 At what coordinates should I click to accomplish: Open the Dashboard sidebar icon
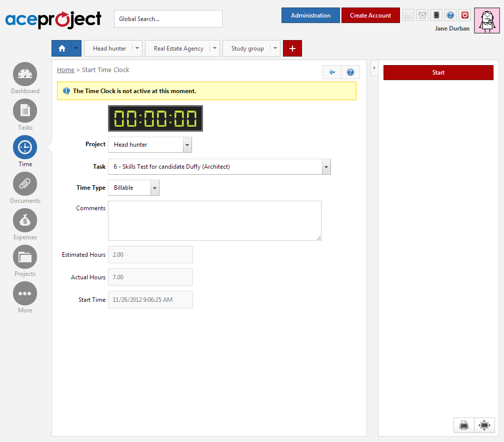pyautogui.click(x=25, y=74)
